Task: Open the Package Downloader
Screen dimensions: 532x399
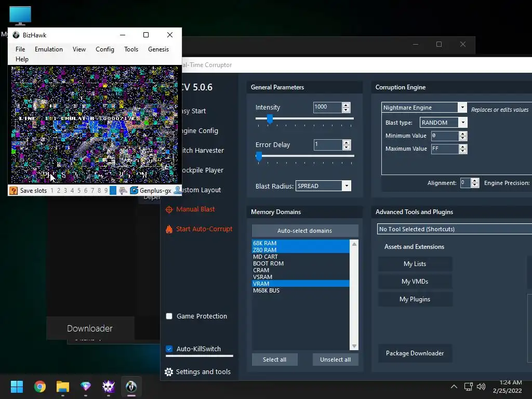Action: tap(415, 353)
